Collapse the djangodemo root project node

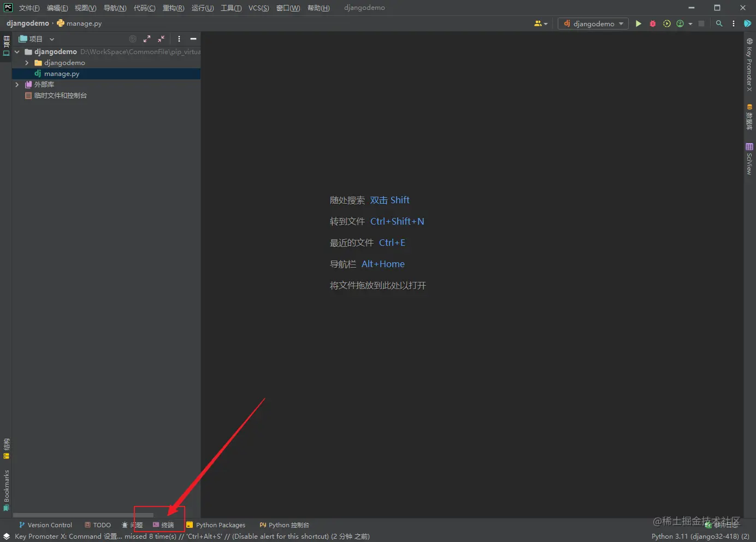coord(17,52)
